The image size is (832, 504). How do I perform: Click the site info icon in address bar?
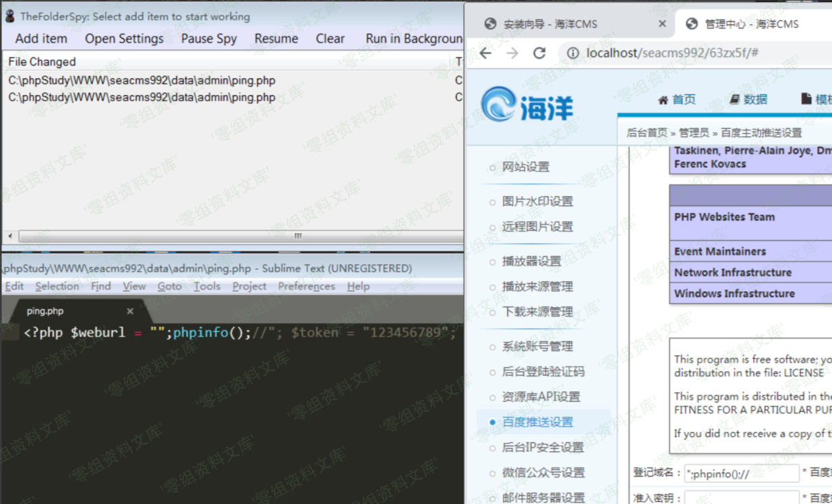[572, 53]
